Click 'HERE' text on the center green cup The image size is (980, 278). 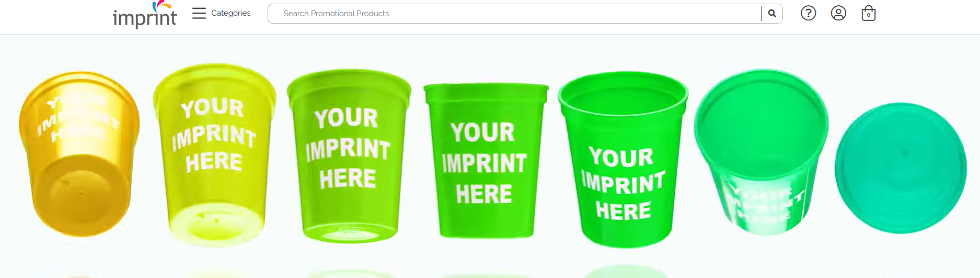click(x=484, y=194)
